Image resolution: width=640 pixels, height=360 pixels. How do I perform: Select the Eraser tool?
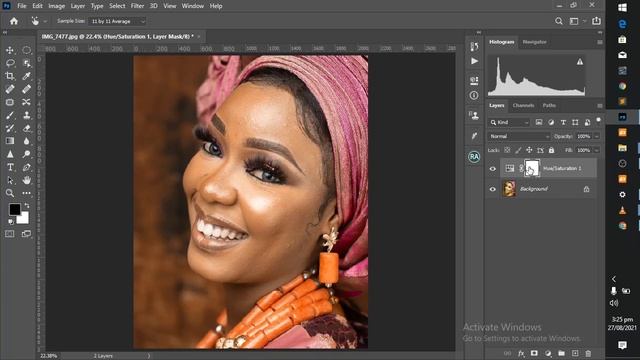(x=27, y=128)
